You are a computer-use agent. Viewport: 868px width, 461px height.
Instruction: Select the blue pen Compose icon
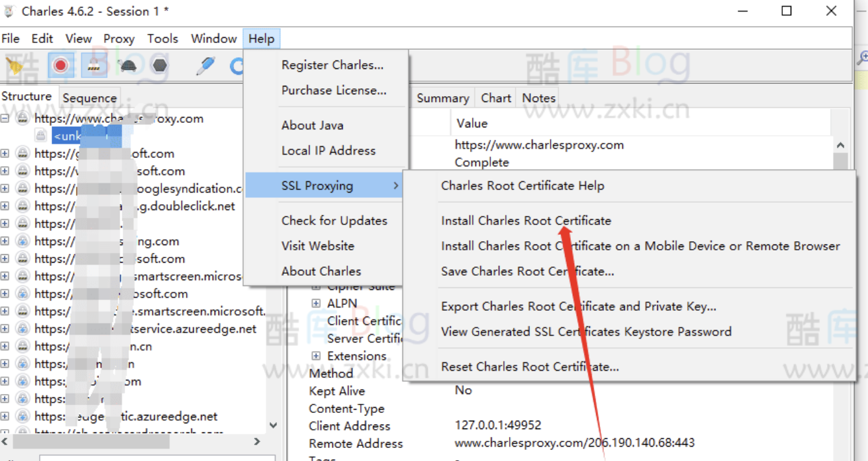(205, 65)
